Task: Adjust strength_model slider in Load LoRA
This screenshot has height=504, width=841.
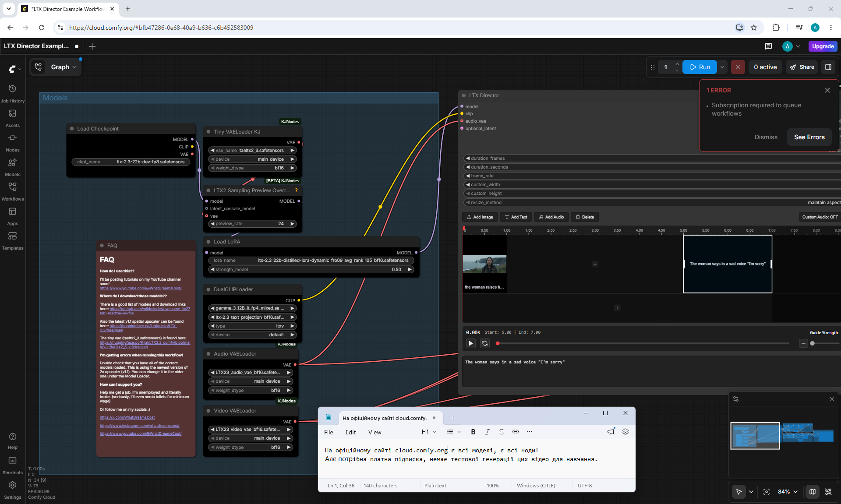Action: pyautogui.click(x=311, y=270)
